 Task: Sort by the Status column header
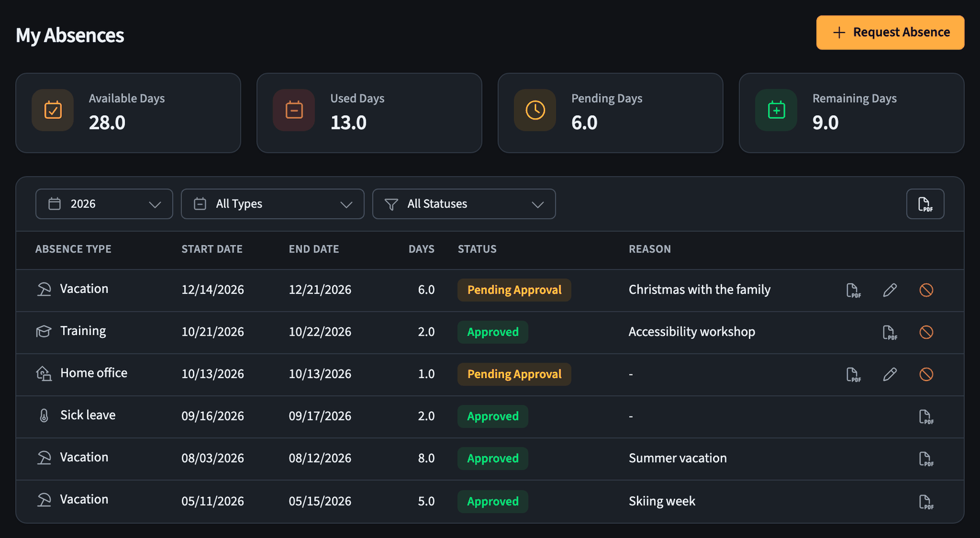pos(477,249)
